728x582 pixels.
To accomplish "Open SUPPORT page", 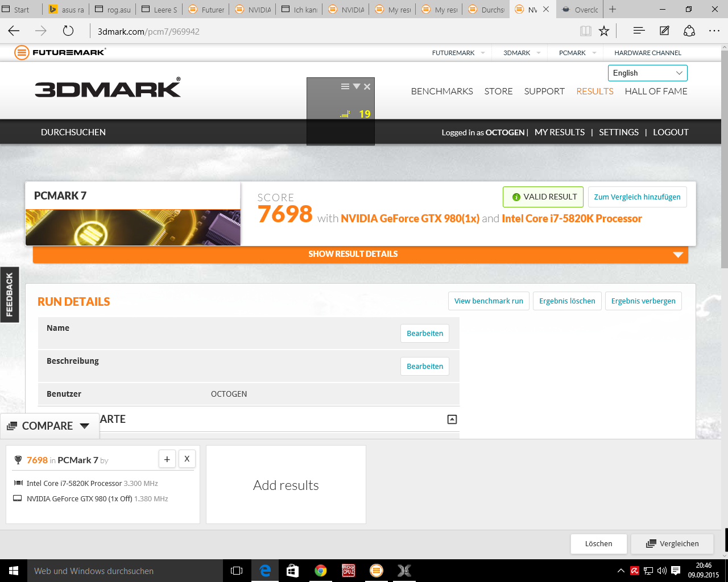I will point(544,91).
